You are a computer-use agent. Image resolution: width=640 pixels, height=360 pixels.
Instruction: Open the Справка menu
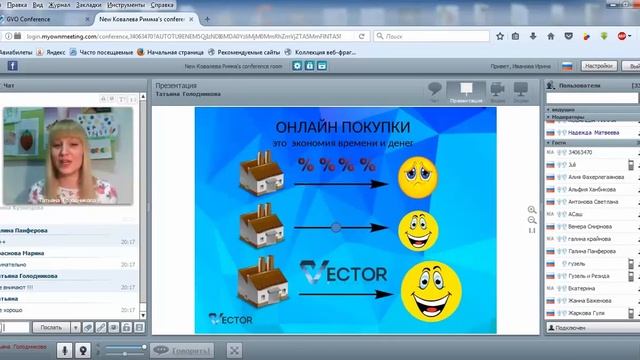pyautogui.click(x=162, y=5)
